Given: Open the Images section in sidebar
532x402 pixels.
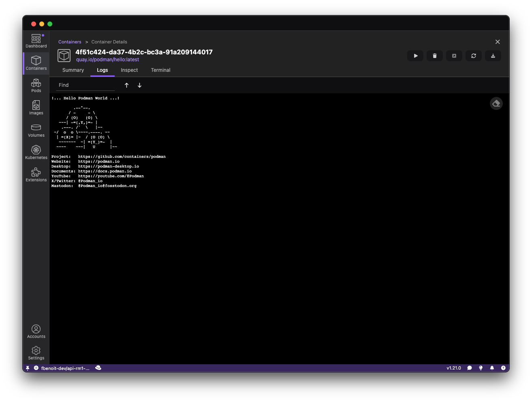Looking at the screenshot, I should 36,108.
